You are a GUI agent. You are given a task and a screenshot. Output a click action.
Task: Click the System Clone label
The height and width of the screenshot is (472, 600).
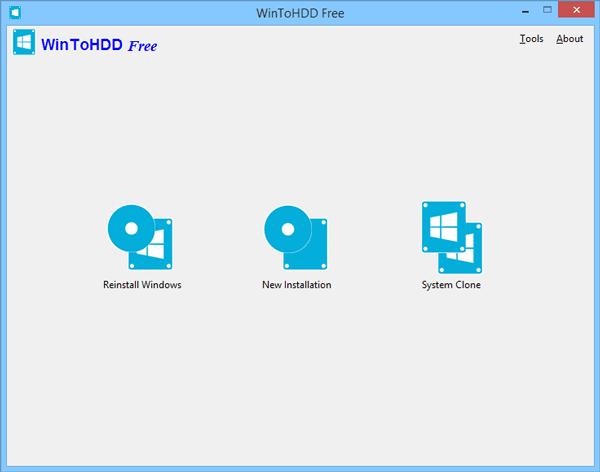pyautogui.click(x=451, y=285)
